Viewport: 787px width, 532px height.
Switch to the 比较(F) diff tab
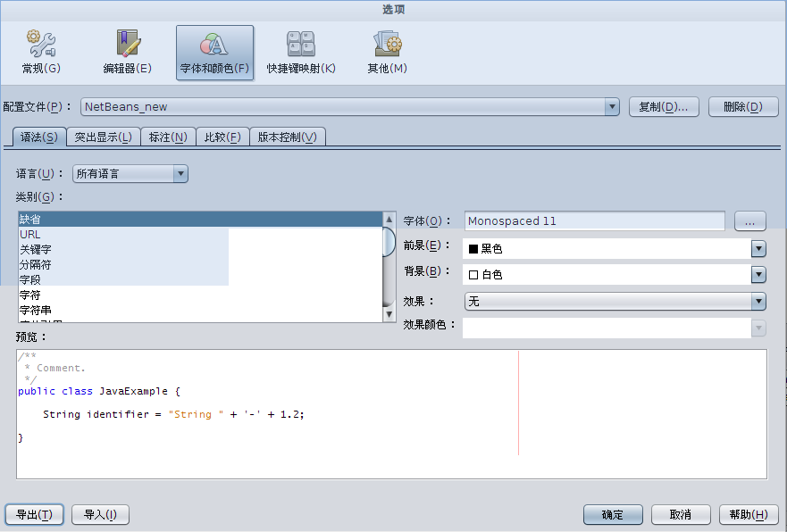click(222, 137)
